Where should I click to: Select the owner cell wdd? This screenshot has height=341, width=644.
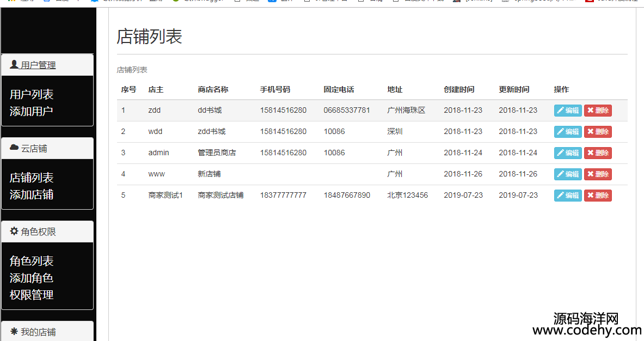155,131
